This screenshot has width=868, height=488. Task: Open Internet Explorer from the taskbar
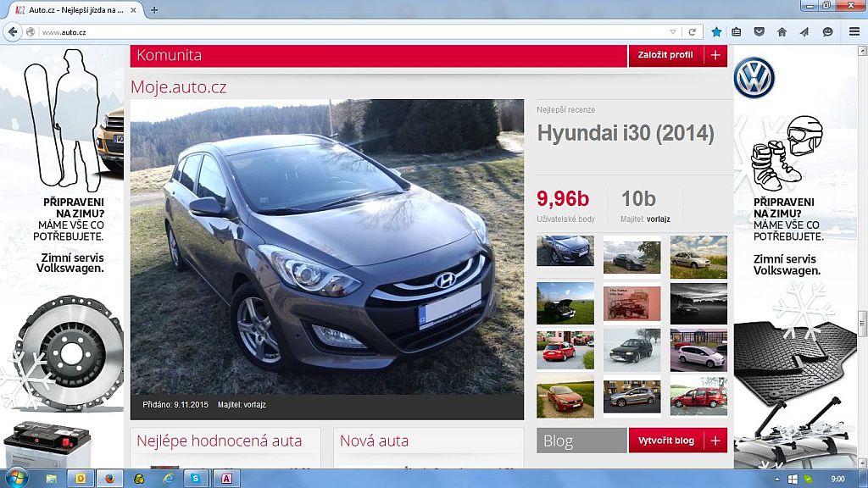[169, 479]
